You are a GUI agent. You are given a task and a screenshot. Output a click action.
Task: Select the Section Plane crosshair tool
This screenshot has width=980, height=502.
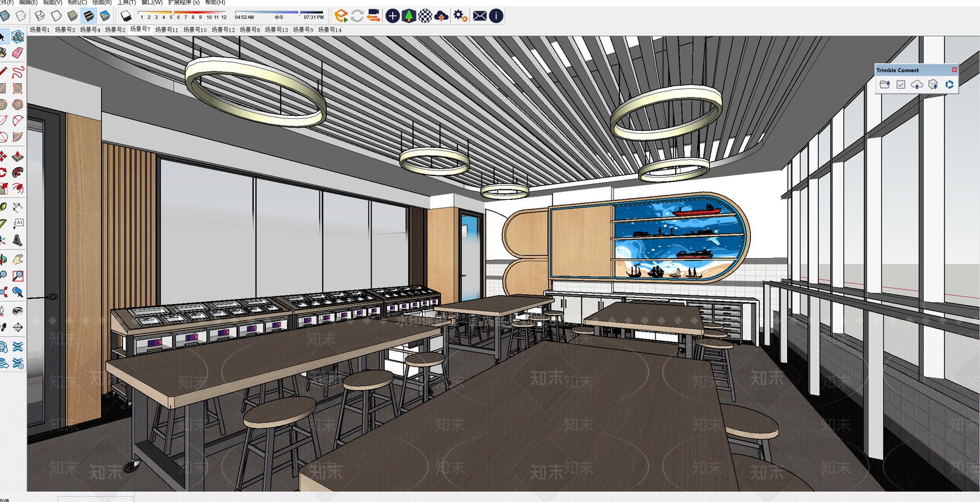pyautogui.click(x=18, y=327)
